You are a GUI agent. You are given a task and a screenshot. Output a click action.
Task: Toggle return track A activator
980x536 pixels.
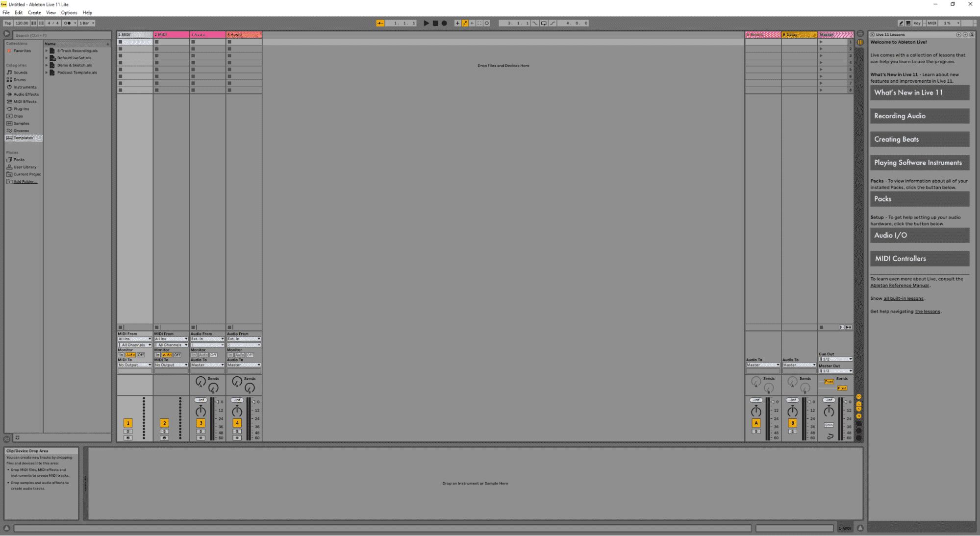pos(756,423)
